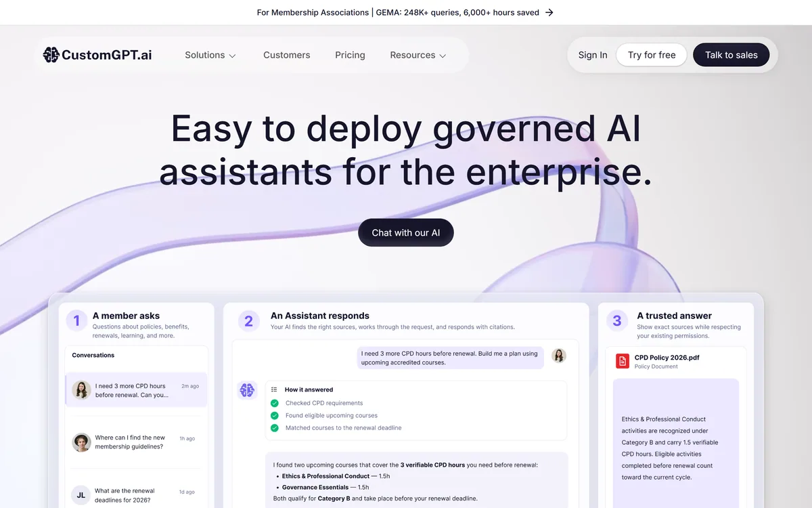Click the 1h ago timestamp

[x=187, y=438]
